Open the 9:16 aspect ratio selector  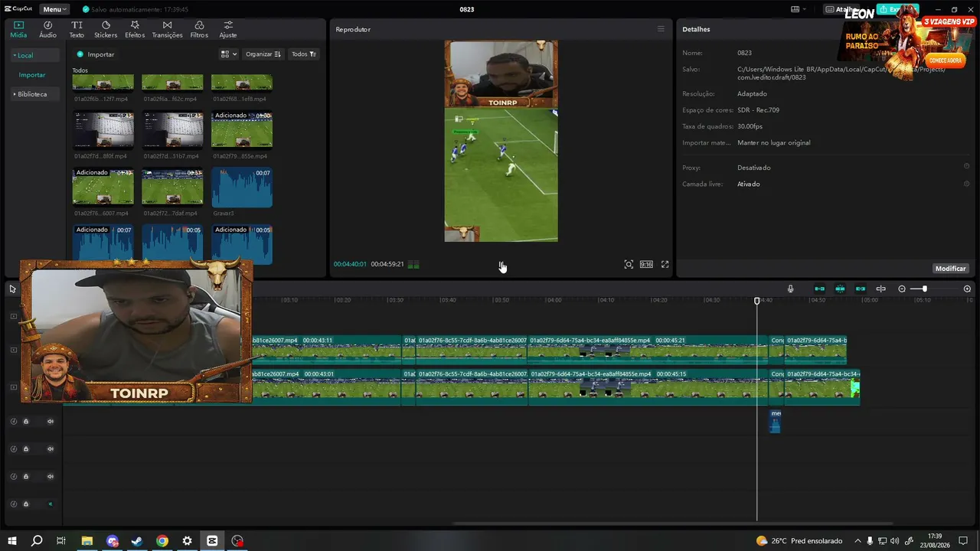[x=646, y=264]
